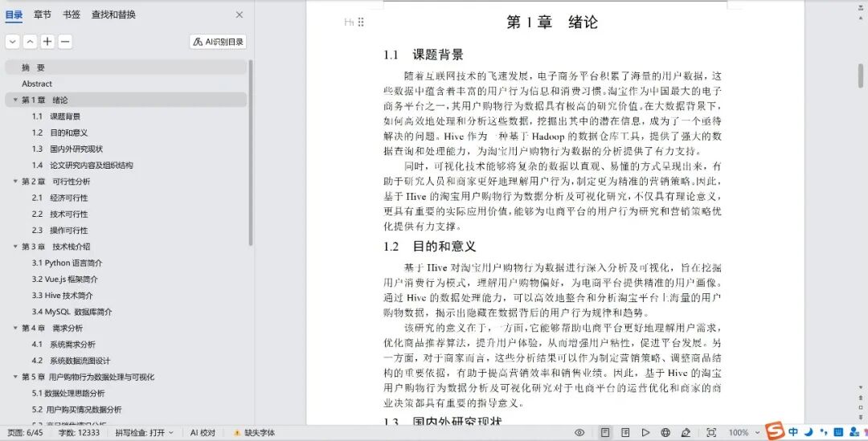868x441 pixels.
Task: Click the expand-all down chevron button
Action: coord(12,42)
